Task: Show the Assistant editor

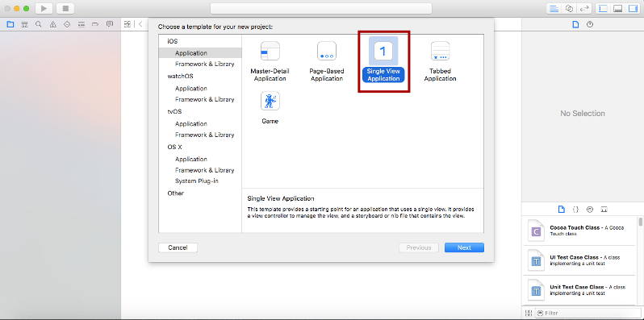Action: point(569,8)
